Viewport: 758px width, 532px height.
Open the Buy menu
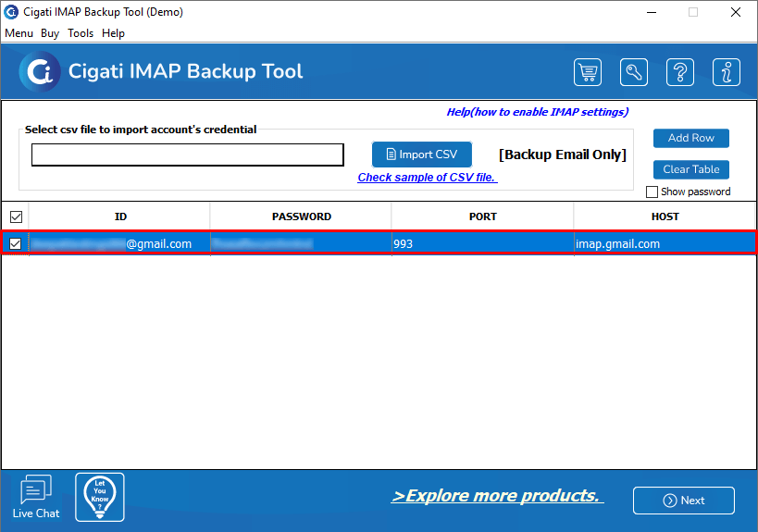[x=50, y=33]
